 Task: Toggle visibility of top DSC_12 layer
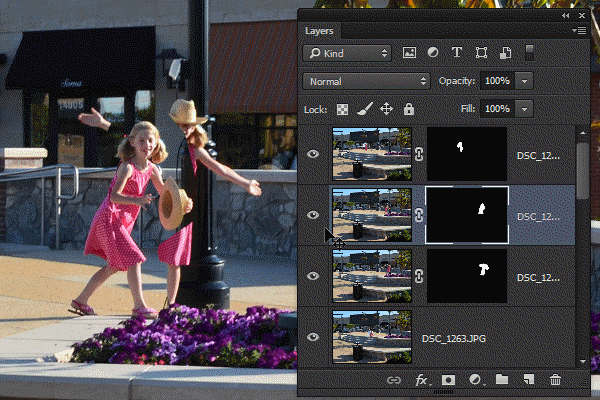coord(313,154)
